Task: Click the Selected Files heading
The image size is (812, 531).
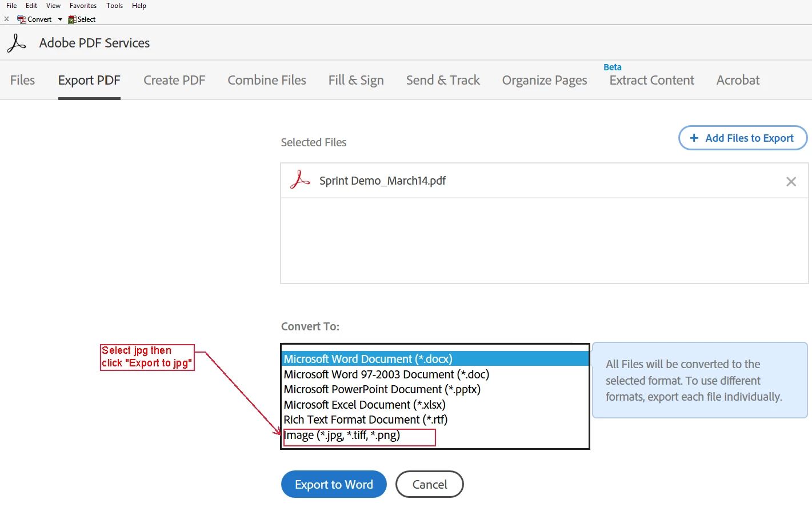Action: 314,142
